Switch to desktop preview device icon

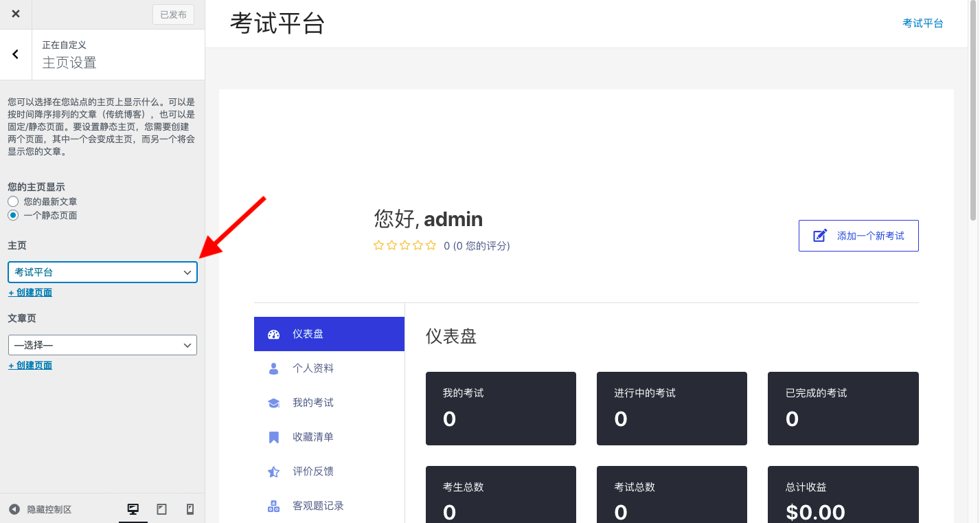pos(133,509)
